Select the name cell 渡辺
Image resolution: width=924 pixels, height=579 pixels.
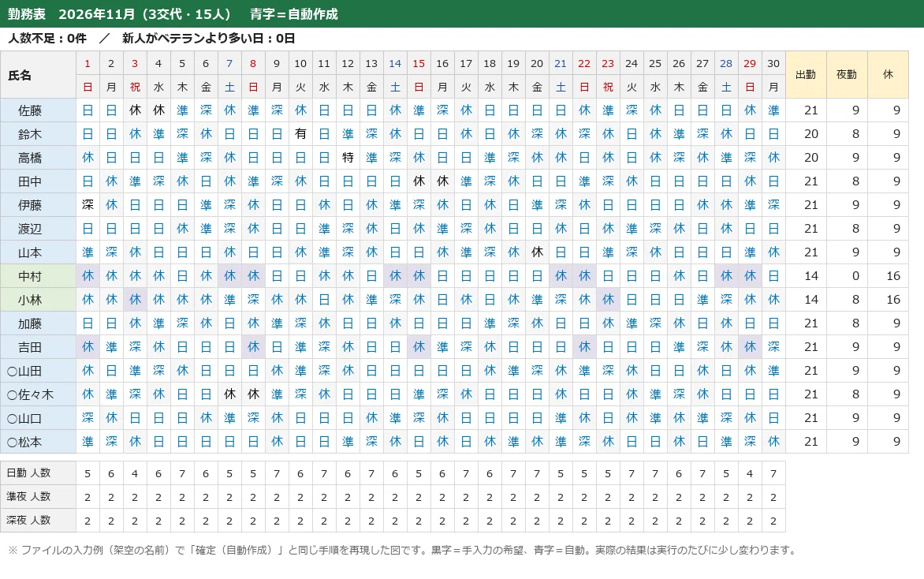click(x=39, y=228)
